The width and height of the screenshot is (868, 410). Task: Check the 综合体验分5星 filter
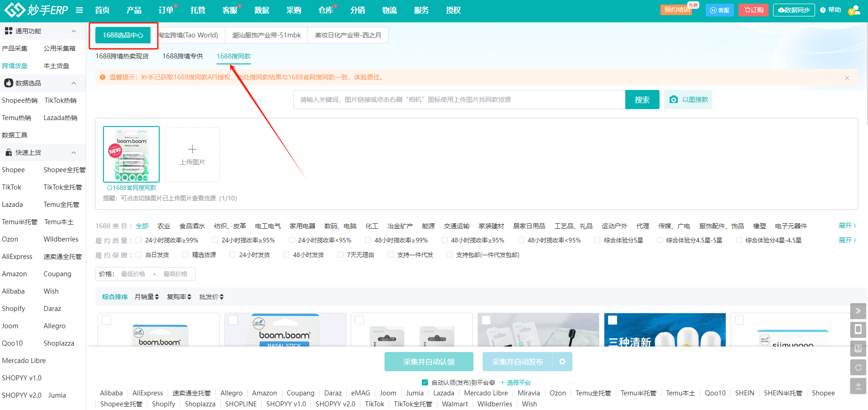[x=597, y=240]
